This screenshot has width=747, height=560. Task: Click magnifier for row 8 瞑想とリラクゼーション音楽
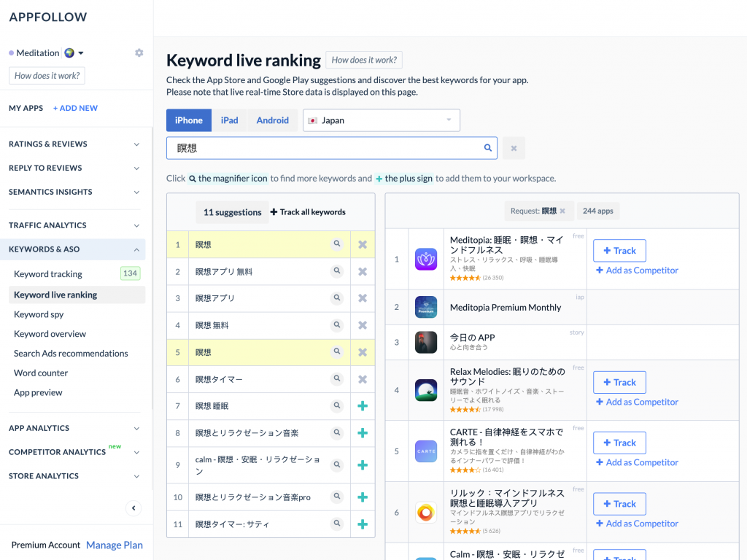tap(337, 432)
